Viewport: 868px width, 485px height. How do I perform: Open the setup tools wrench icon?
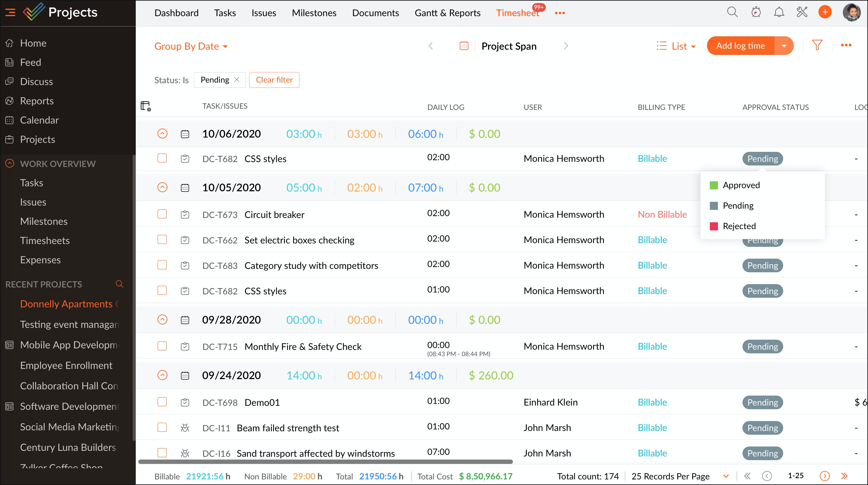click(x=802, y=12)
